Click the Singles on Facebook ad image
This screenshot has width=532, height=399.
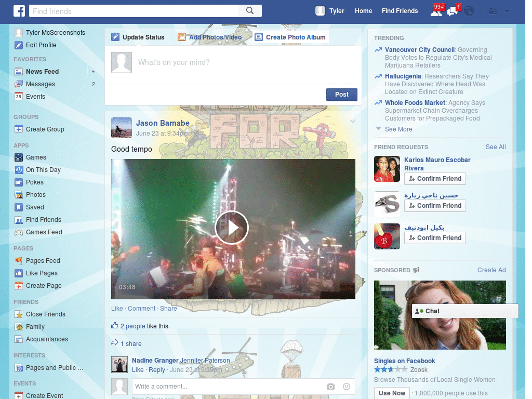point(440,315)
